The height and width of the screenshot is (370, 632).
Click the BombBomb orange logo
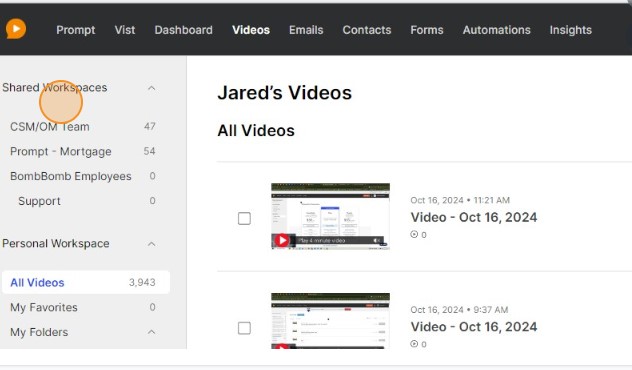click(x=16, y=29)
